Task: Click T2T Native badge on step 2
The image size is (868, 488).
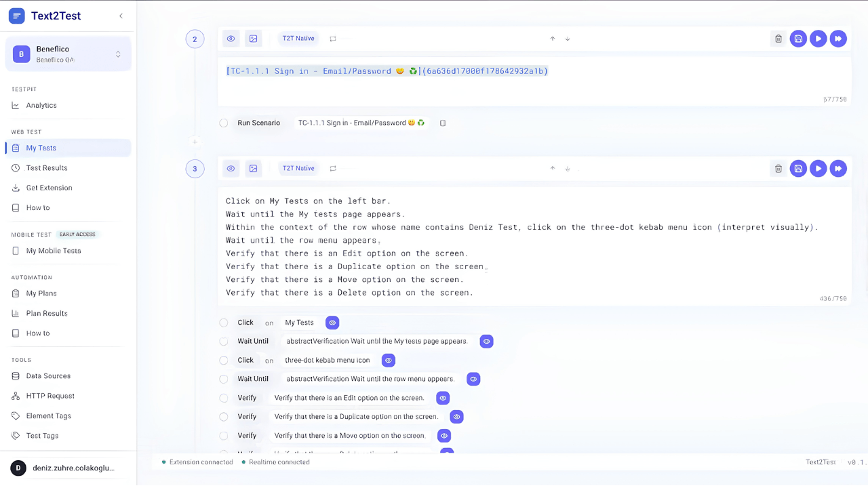Action: pos(298,39)
